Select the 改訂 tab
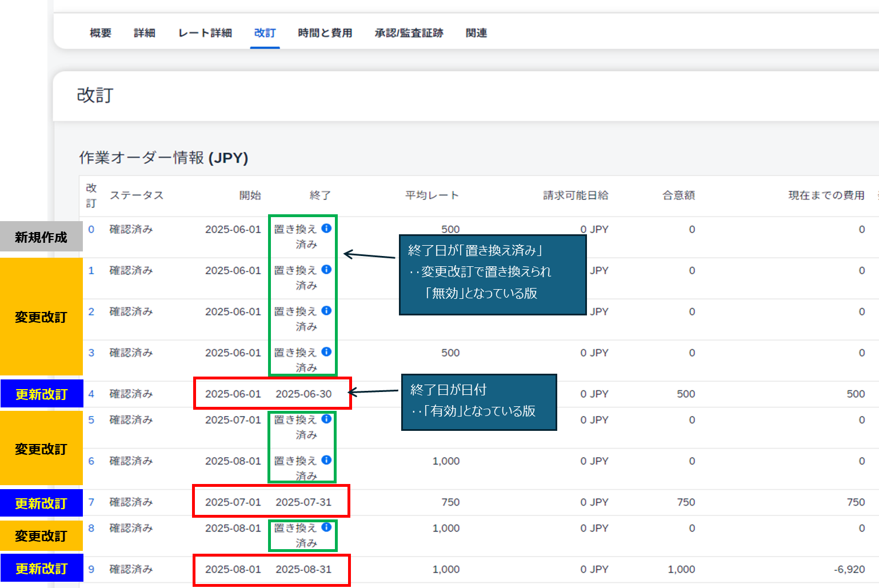 point(265,33)
